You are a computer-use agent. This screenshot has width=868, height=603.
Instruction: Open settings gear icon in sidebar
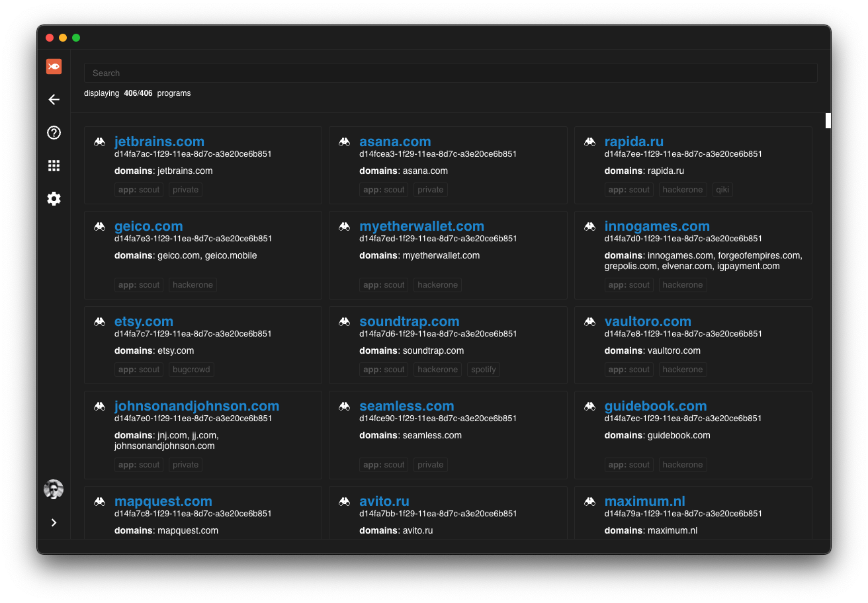(x=54, y=198)
